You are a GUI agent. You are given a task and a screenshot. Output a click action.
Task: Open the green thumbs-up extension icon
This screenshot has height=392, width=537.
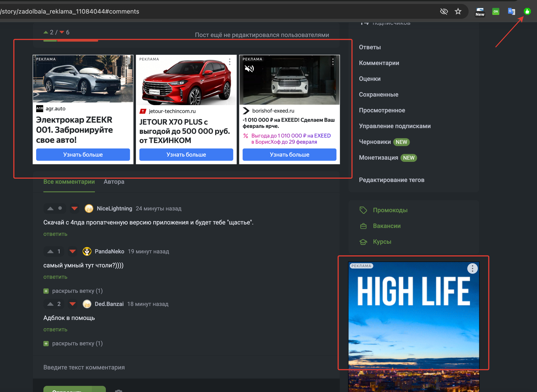[527, 12]
